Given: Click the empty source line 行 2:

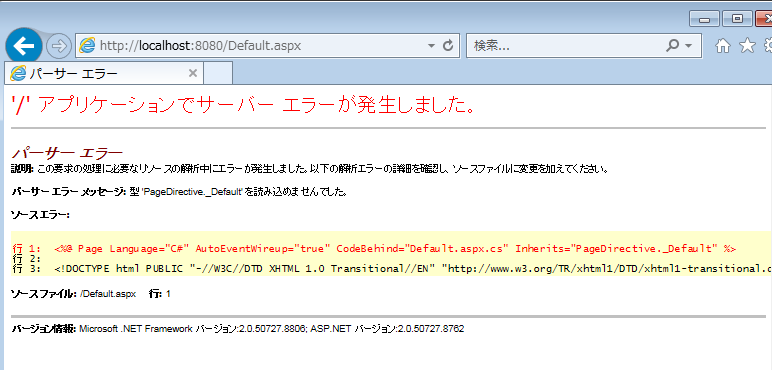Looking at the screenshot, I should click(26, 259).
